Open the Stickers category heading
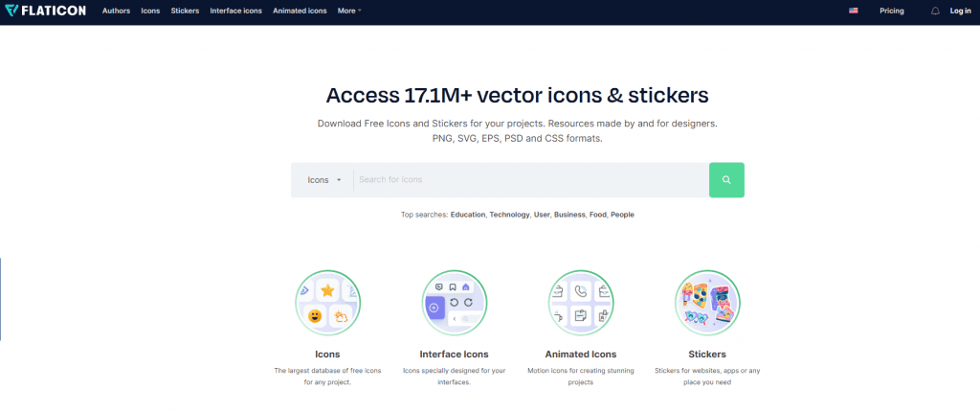 [x=707, y=355]
